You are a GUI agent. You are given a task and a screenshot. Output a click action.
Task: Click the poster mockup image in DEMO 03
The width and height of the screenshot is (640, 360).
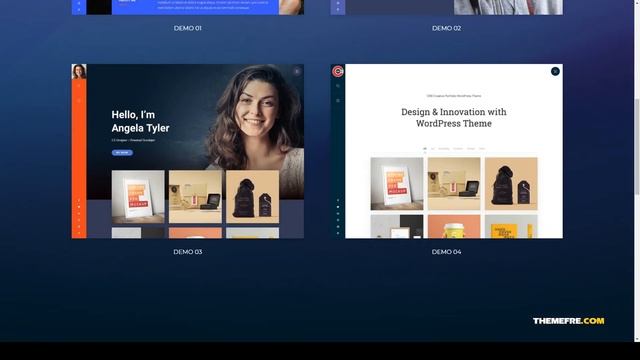click(x=138, y=197)
